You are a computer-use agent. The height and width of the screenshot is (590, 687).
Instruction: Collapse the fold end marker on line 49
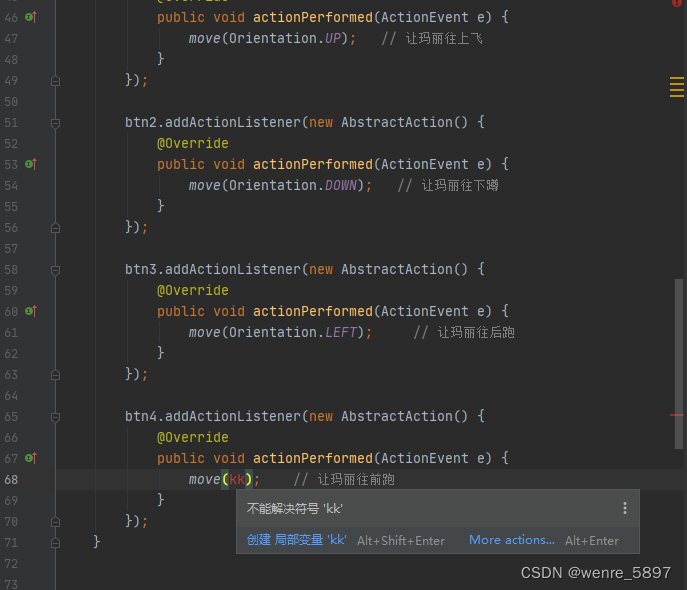(x=55, y=81)
